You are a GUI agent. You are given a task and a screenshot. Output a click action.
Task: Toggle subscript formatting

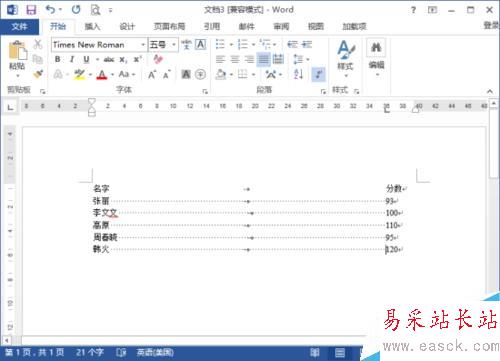(123, 60)
